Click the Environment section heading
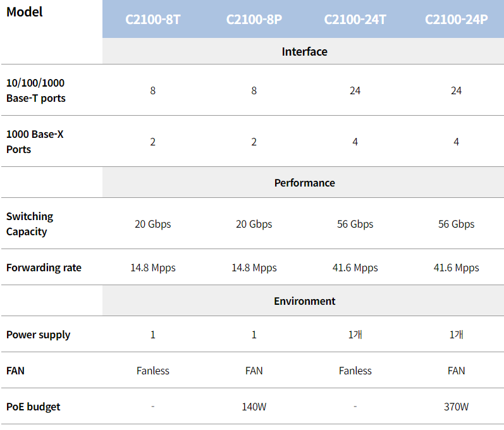Viewport: 504px width, 430px height. 304,301
